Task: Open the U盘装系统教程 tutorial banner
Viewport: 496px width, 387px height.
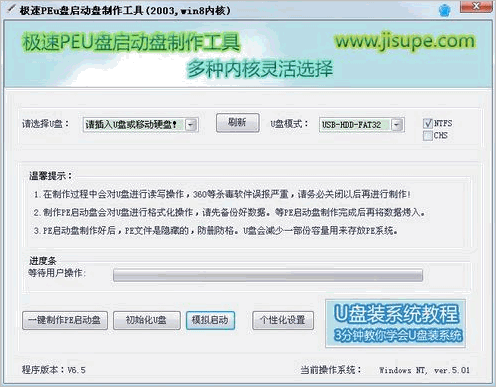Action: click(x=395, y=323)
